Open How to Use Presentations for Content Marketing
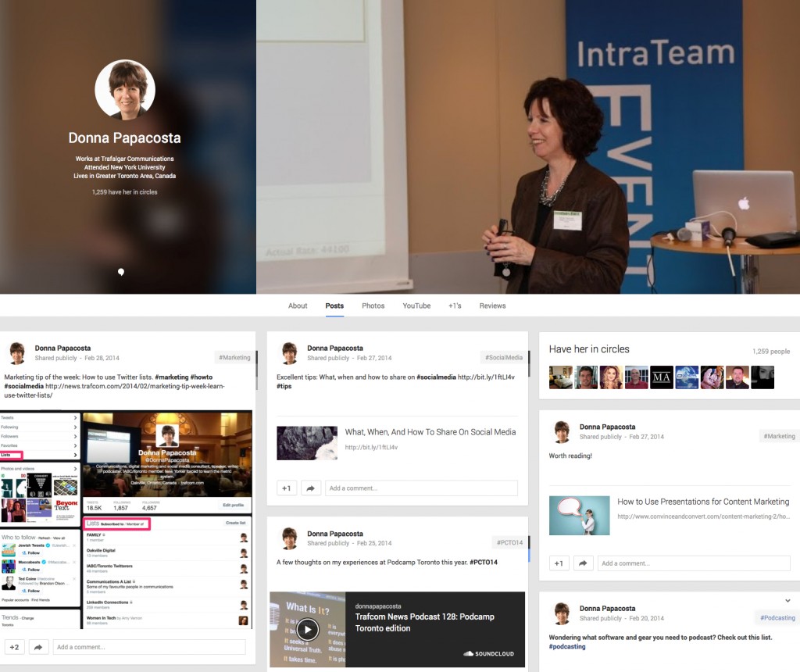This screenshot has width=800, height=672. click(x=703, y=502)
